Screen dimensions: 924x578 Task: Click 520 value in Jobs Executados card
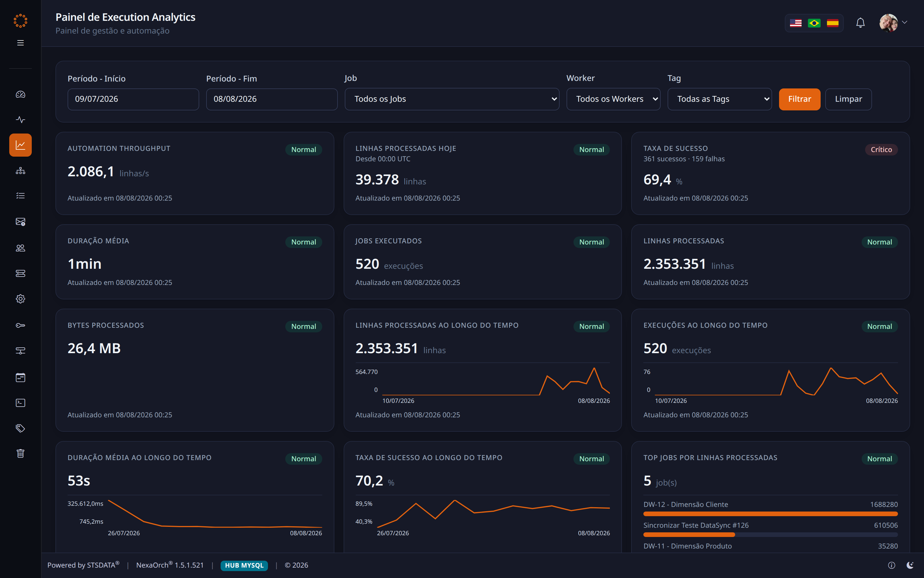tap(367, 264)
